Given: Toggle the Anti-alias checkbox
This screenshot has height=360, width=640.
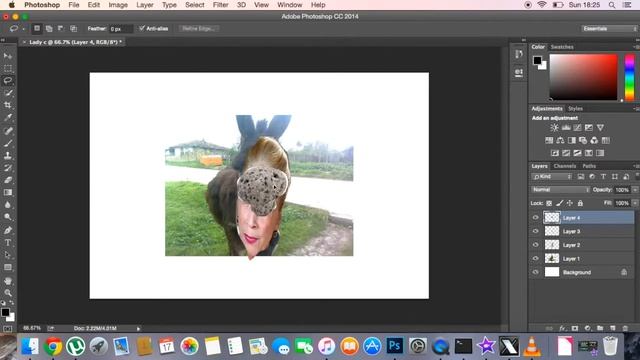Looking at the screenshot, I should [x=142, y=28].
